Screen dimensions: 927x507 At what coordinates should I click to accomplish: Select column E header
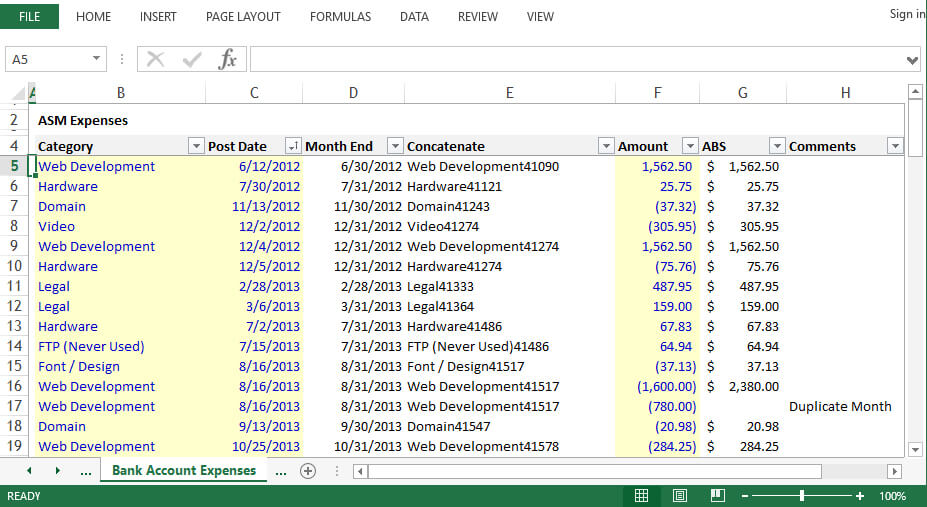(x=510, y=93)
